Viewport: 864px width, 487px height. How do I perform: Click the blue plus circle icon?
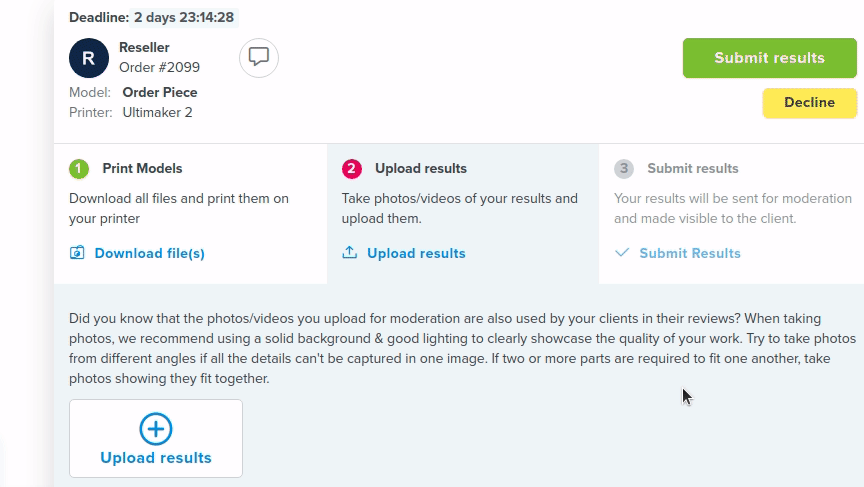[x=156, y=429]
